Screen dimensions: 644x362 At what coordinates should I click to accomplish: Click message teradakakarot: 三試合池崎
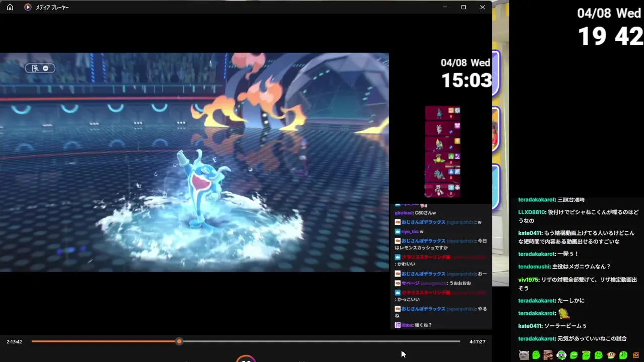(551, 200)
